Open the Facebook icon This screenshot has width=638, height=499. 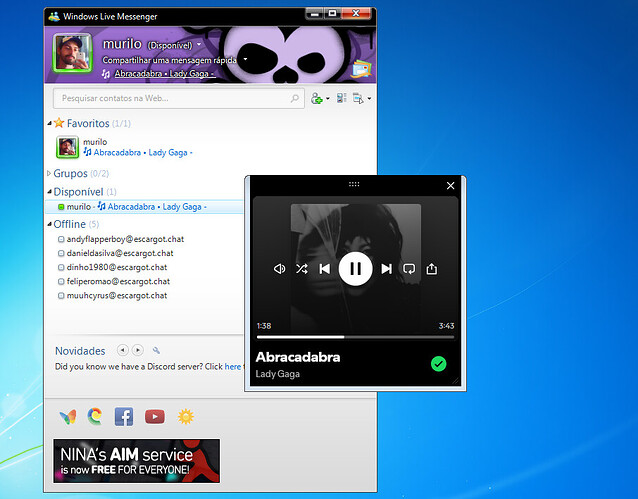[124, 416]
